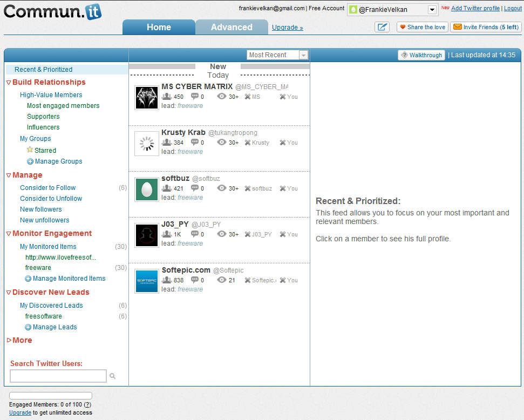Click the star icon beside Starred
The image size is (524, 420).
click(x=30, y=150)
